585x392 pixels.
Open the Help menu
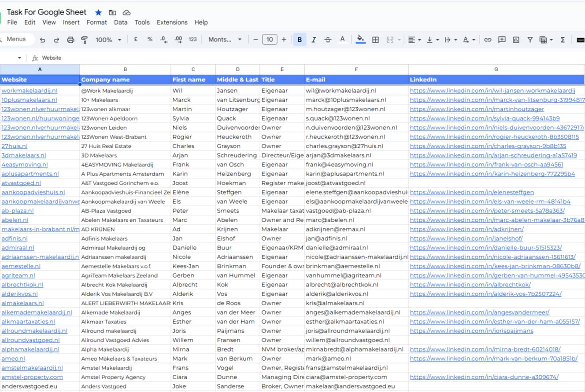click(201, 22)
